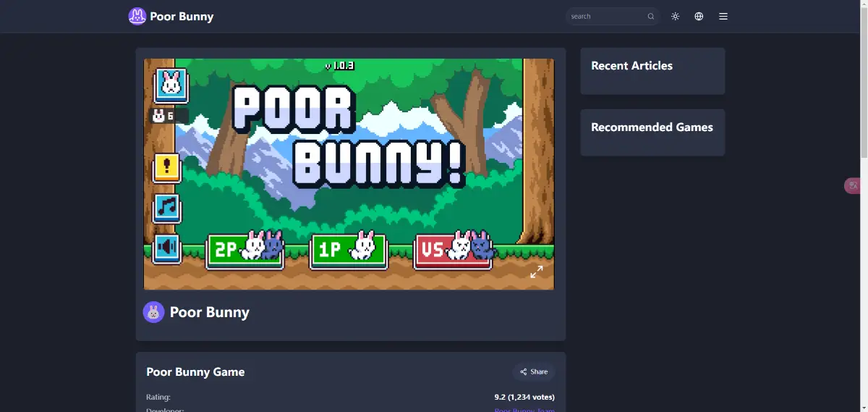Viewport: 868px width, 412px height.
Task: Click the search magnifier icon
Action: (x=651, y=16)
